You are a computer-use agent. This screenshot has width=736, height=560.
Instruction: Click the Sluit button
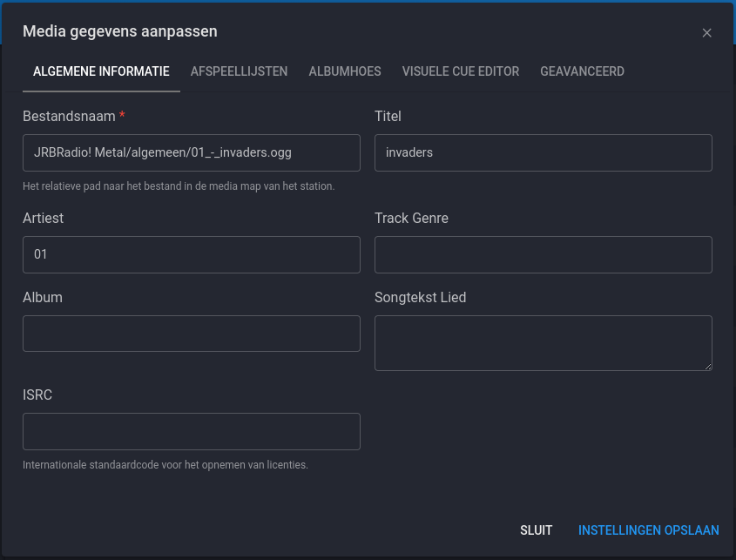pos(536,530)
